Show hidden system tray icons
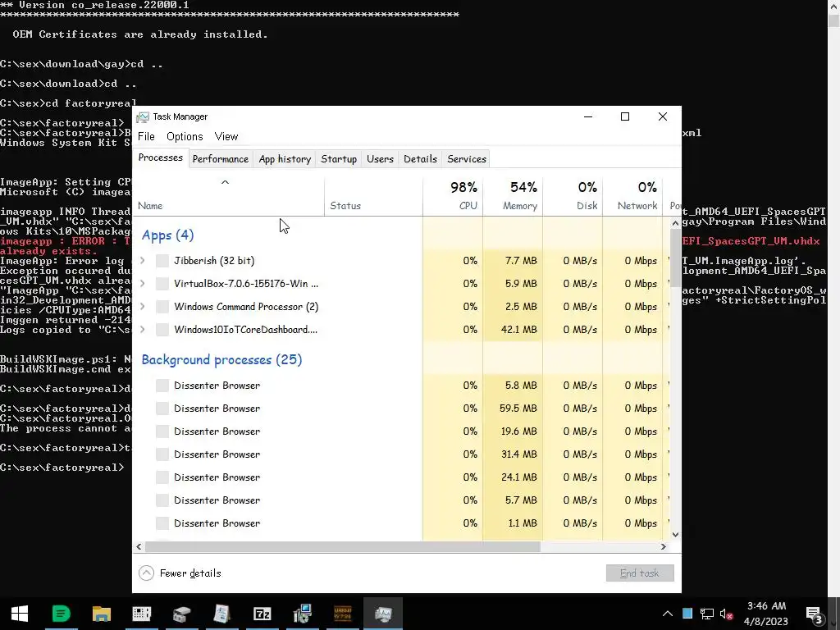The height and width of the screenshot is (630, 840). (x=668, y=614)
